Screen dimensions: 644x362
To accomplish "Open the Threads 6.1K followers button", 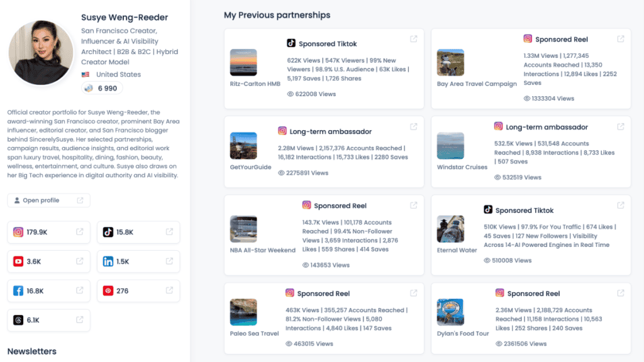I will tap(49, 320).
